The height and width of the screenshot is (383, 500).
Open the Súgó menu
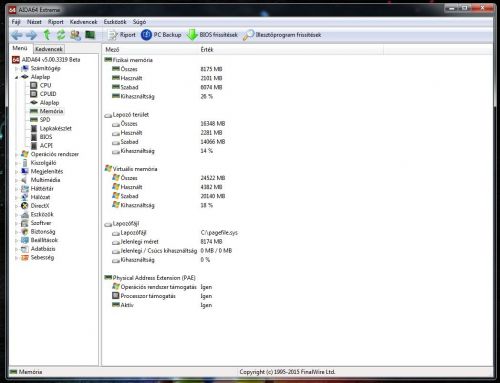pyautogui.click(x=139, y=22)
